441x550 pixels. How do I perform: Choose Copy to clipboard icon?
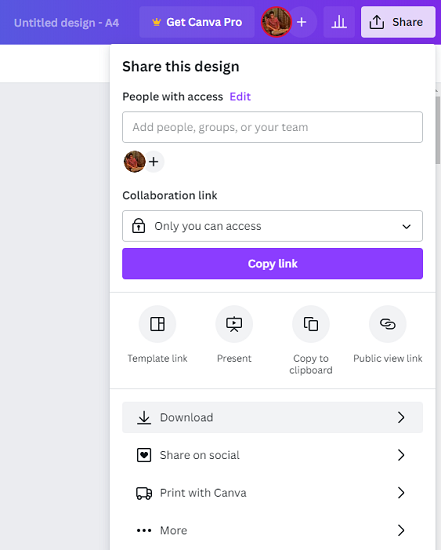click(311, 324)
